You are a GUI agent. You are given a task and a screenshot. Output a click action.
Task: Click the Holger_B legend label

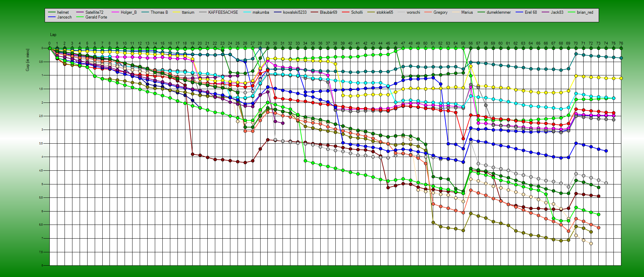tap(128, 12)
